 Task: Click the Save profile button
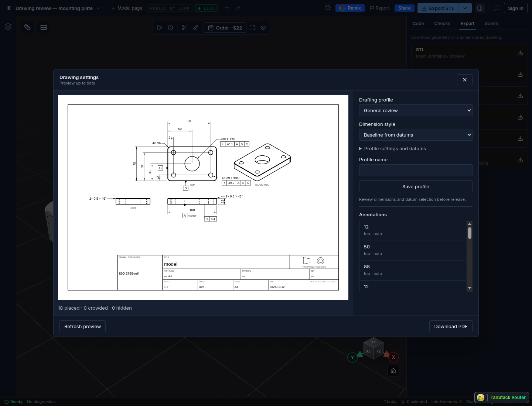[416, 186]
